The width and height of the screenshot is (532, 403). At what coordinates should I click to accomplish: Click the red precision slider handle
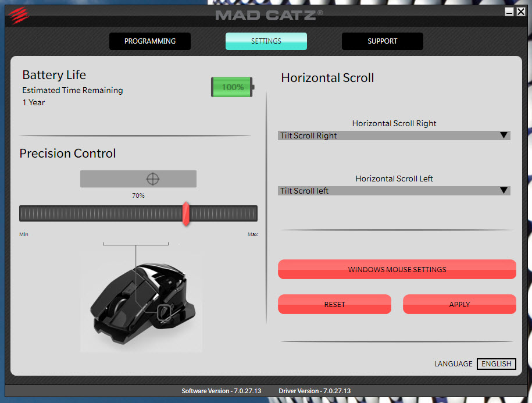click(186, 214)
